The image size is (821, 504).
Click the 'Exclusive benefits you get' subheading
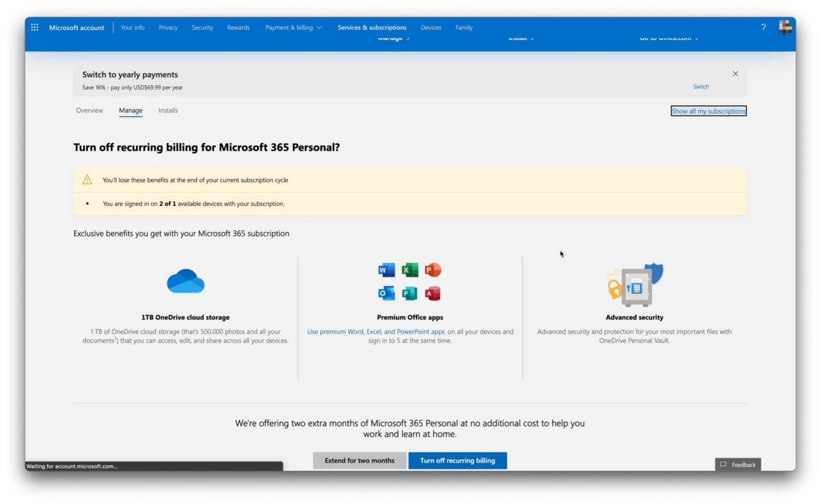[181, 234]
